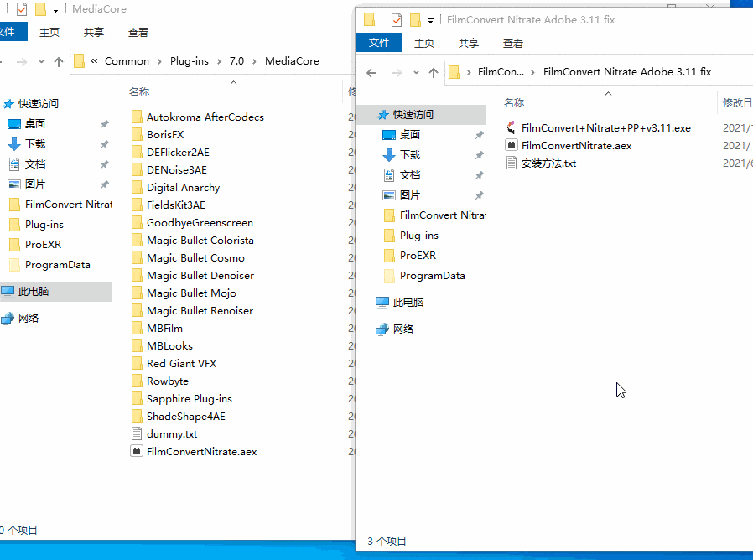Open recent locations dropdown in right window
This screenshot has height=560, width=753.
coord(415,73)
